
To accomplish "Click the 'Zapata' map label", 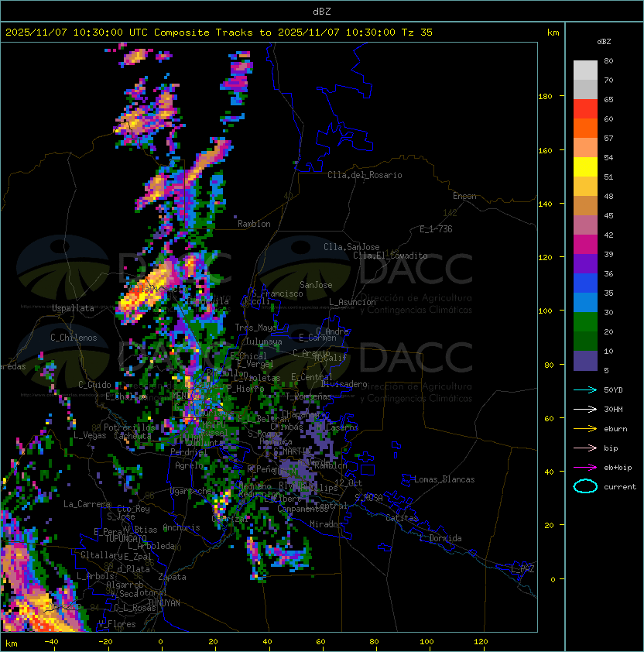I will point(172,577).
